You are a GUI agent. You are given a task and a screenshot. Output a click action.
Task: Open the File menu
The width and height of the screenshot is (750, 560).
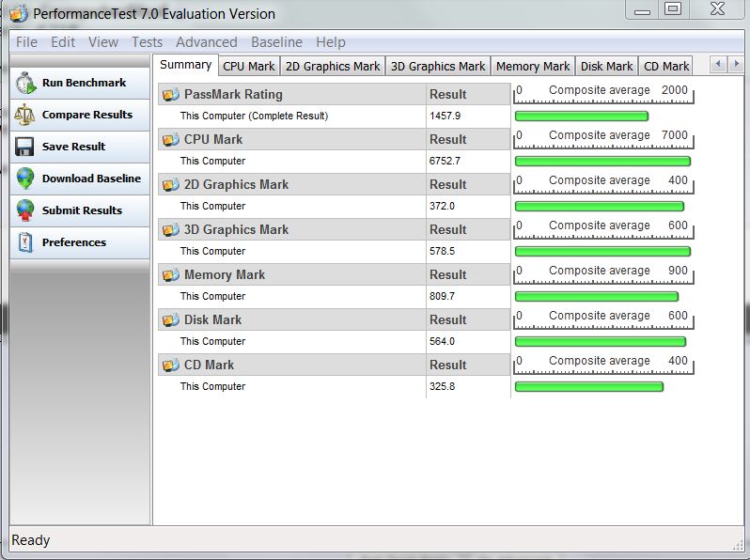[x=26, y=42]
